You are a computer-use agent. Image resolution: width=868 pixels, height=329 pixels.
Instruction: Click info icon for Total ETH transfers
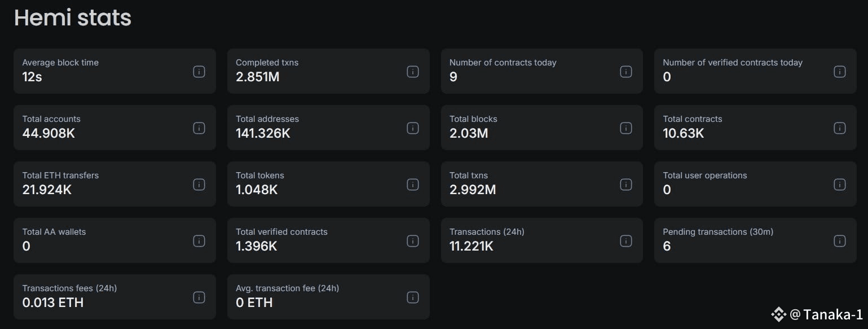[x=199, y=185]
